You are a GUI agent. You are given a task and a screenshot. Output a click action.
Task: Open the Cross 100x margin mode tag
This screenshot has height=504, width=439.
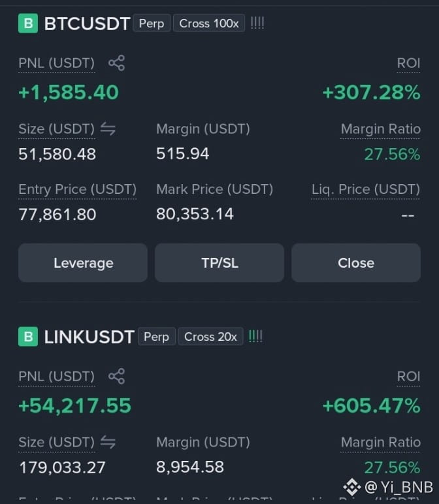coord(209,23)
